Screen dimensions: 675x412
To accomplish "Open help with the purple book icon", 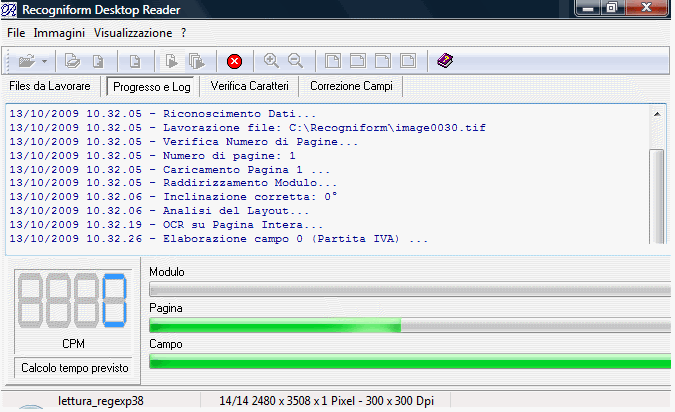I will 445,61.
